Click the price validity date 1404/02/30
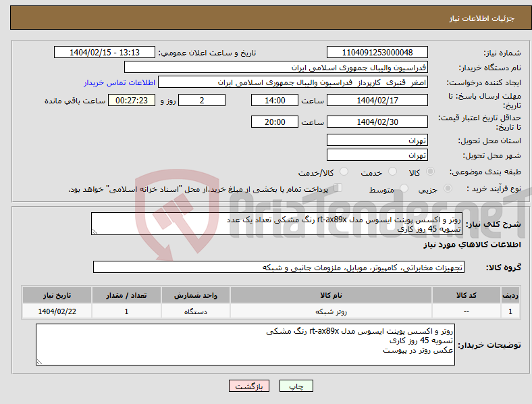Image resolution: width=532 pixels, height=404 pixels. click(x=377, y=122)
